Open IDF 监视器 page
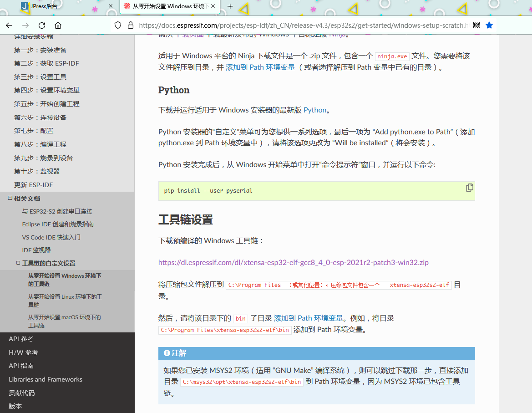 coord(36,250)
